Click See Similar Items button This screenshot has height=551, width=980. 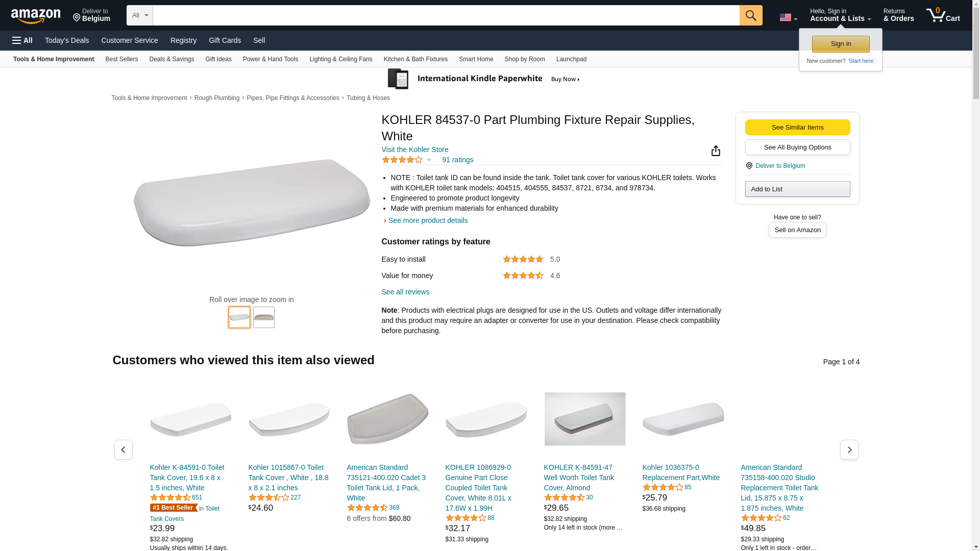(x=797, y=127)
